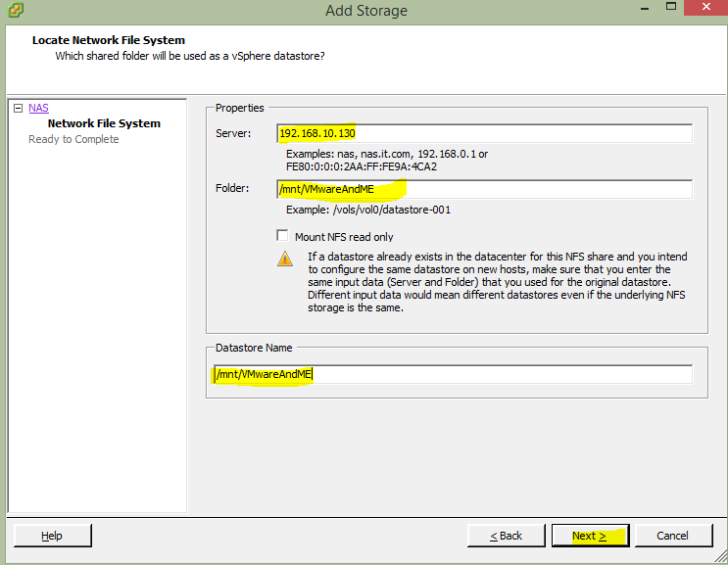Screen dimensions: 728x565
Task: Select Network File System step
Action: click(104, 123)
